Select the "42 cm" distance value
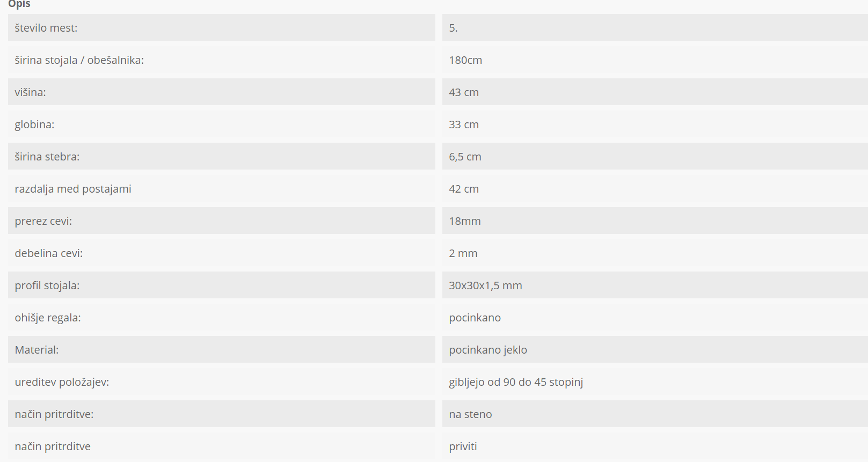 tap(464, 189)
